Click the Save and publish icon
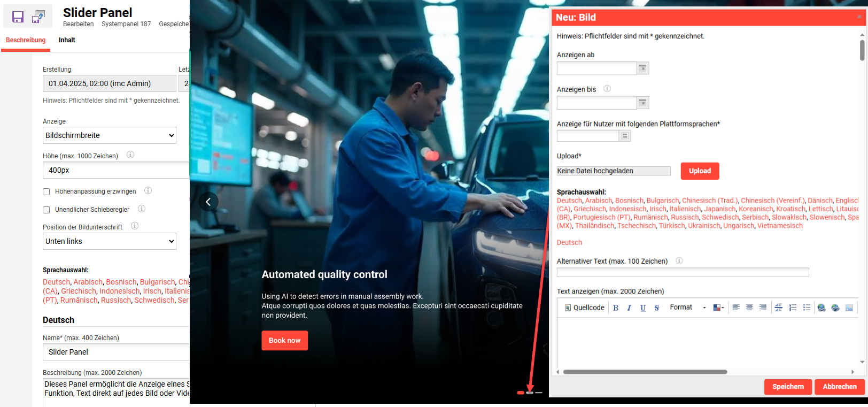The width and height of the screenshot is (868, 407). (x=38, y=17)
